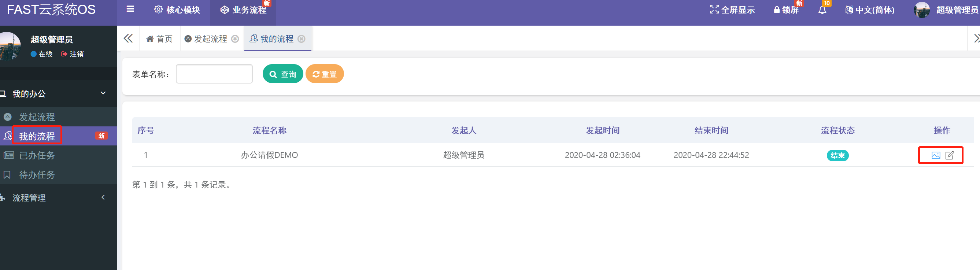Click the 发起时间 column header
980x270 pixels.
tap(603, 130)
